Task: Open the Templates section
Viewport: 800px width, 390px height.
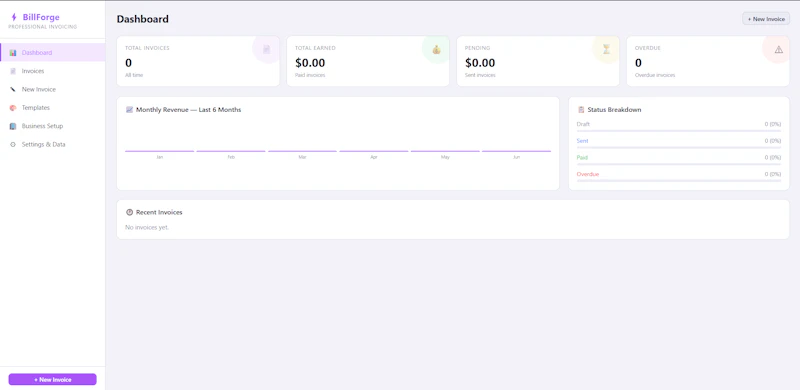Action: [x=53, y=108]
